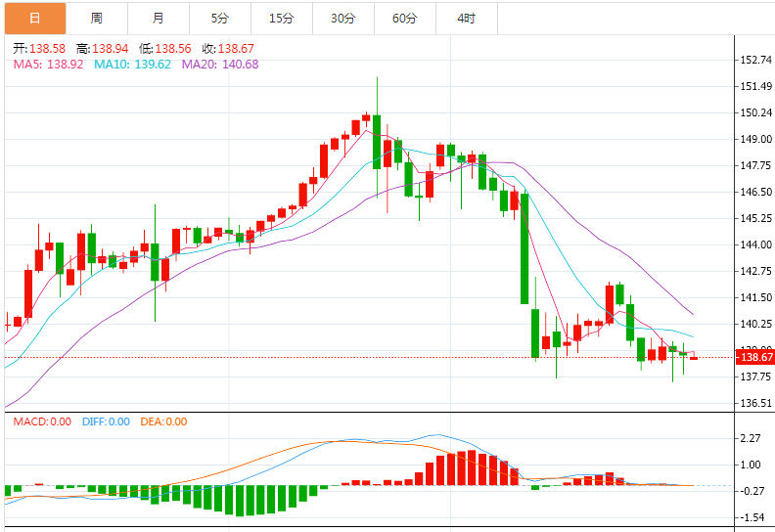Click the last small red candle on the right
The height and width of the screenshot is (532, 775).
[694, 358]
